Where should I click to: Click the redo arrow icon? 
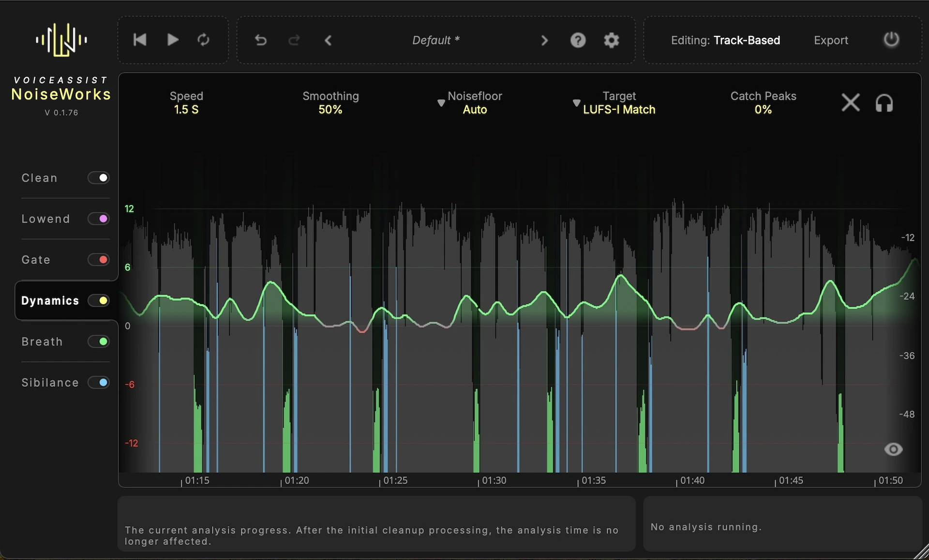[x=294, y=40]
